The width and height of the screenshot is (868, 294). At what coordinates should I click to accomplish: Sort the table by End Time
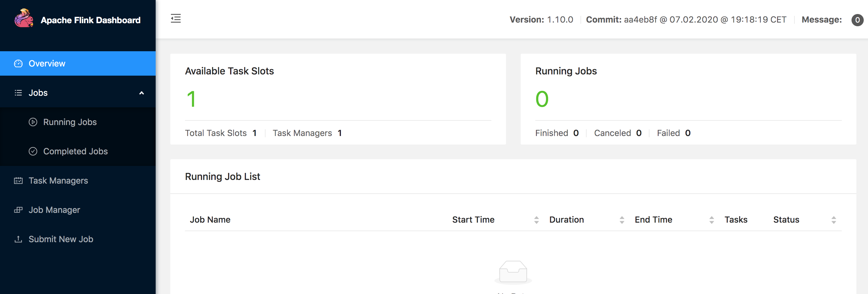[711, 220]
